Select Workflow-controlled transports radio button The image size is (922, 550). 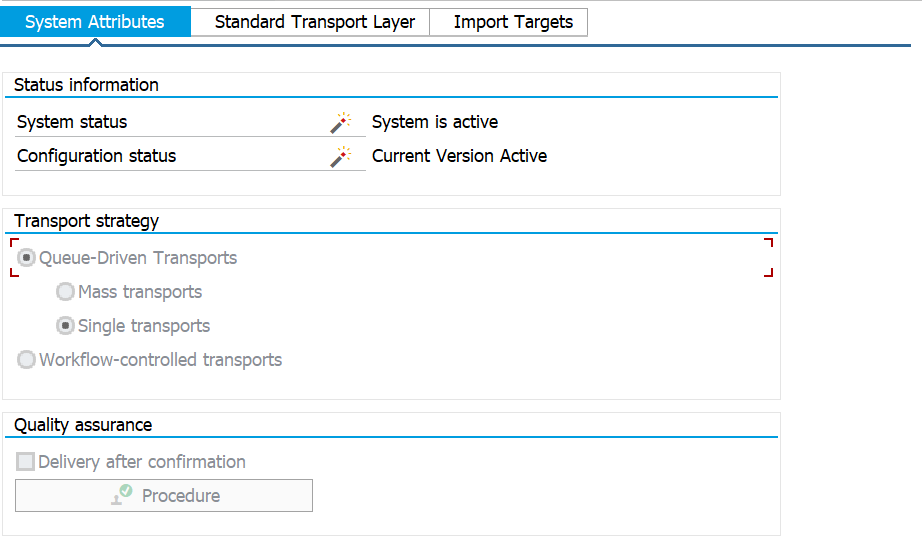(x=26, y=359)
